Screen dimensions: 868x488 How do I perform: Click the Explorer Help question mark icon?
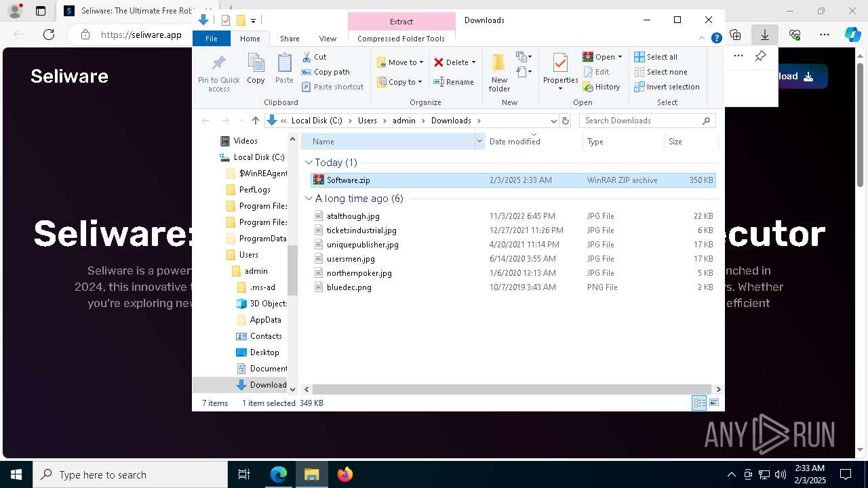(716, 39)
